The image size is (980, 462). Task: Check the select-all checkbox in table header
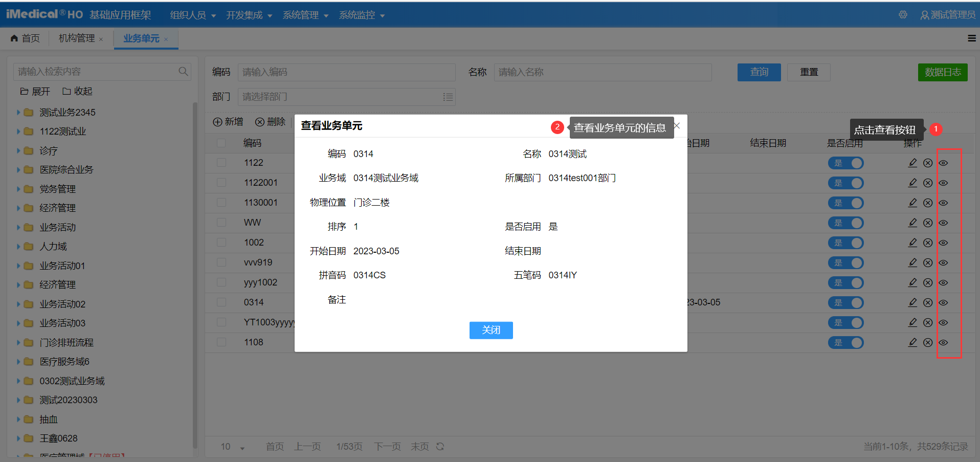pyautogui.click(x=221, y=143)
